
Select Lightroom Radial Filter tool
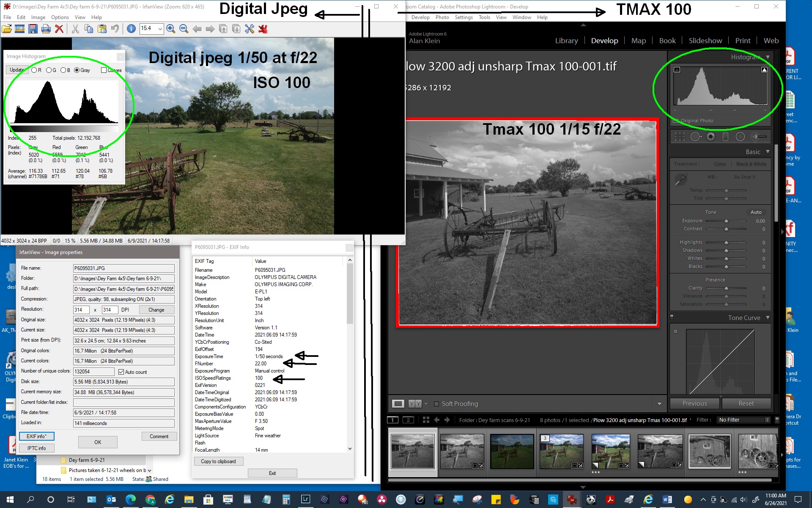point(740,136)
